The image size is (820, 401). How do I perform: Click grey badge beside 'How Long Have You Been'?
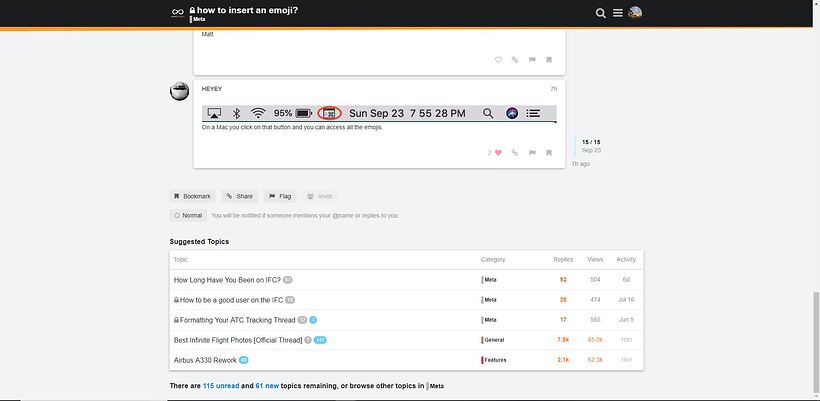pyautogui.click(x=288, y=280)
